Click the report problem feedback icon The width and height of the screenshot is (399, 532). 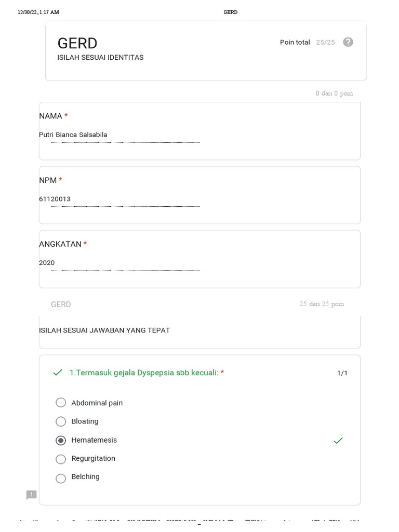[32, 495]
